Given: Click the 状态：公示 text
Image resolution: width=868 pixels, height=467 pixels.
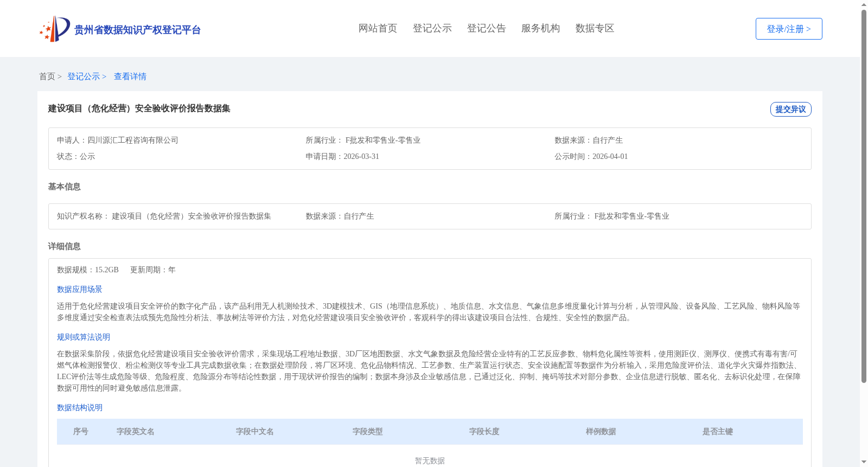Looking at the screenshot, I should click(76, 156).
